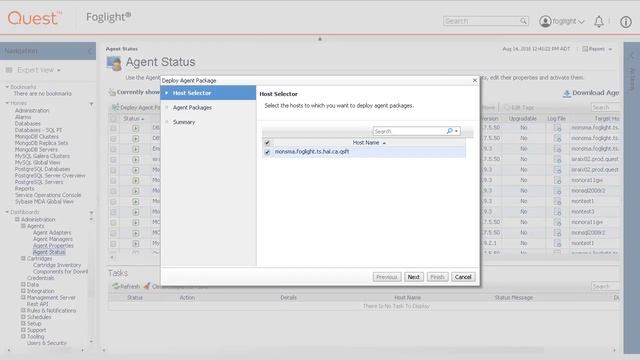Click Refresh in Tasks panel

pyautogui.click(x=126, y=286)
